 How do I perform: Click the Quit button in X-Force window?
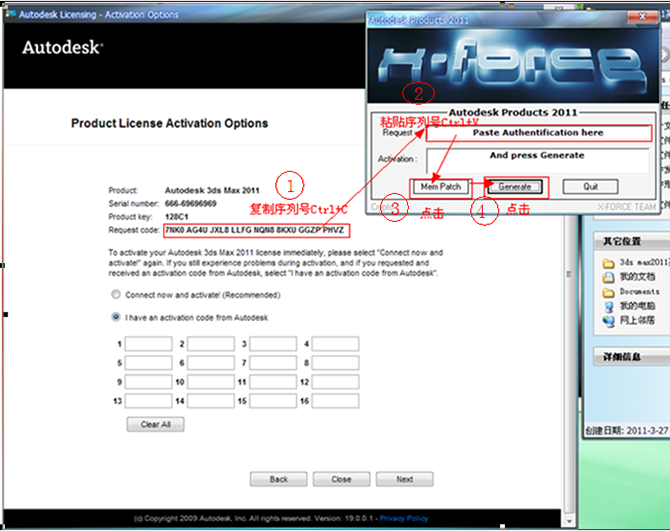click(591, 187)
